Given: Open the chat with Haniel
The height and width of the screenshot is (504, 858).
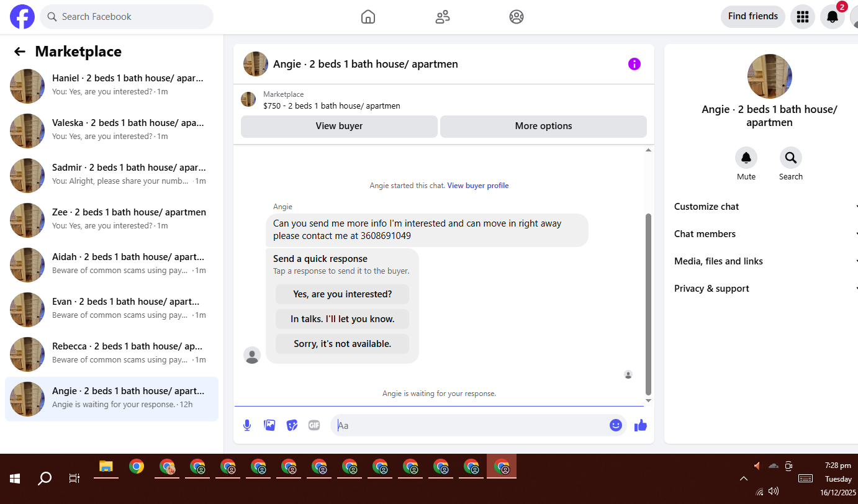Looking at the screenshot, I should coord(112,86).
